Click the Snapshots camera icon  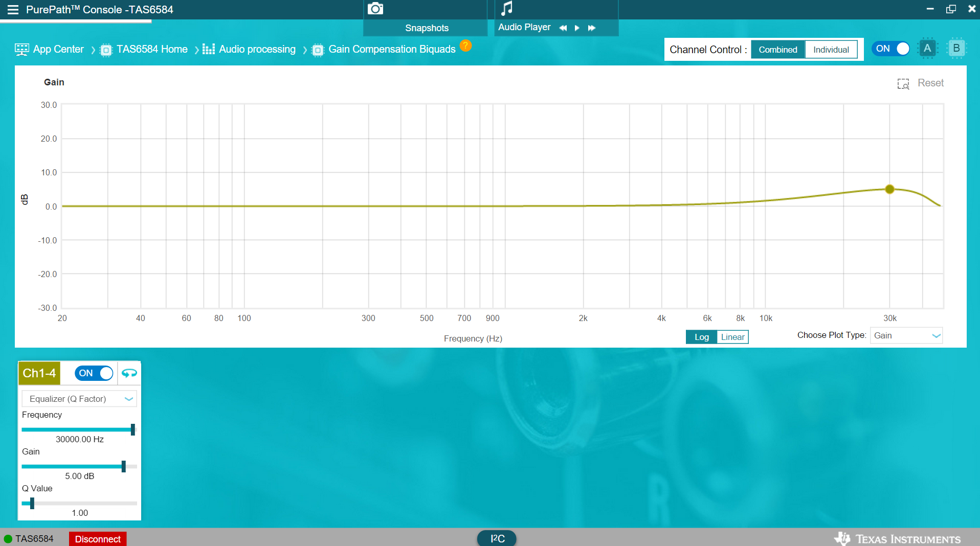click(x=375, y=9)
